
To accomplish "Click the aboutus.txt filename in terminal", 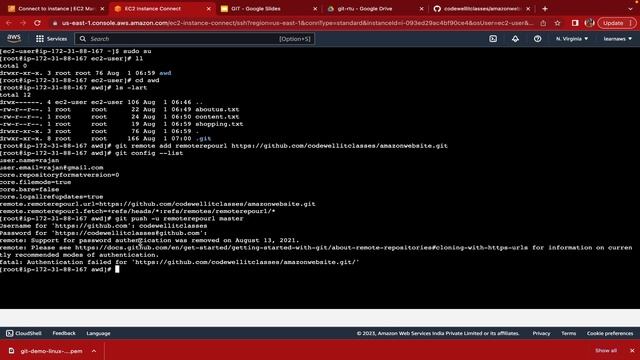I will tap(217, 109).
